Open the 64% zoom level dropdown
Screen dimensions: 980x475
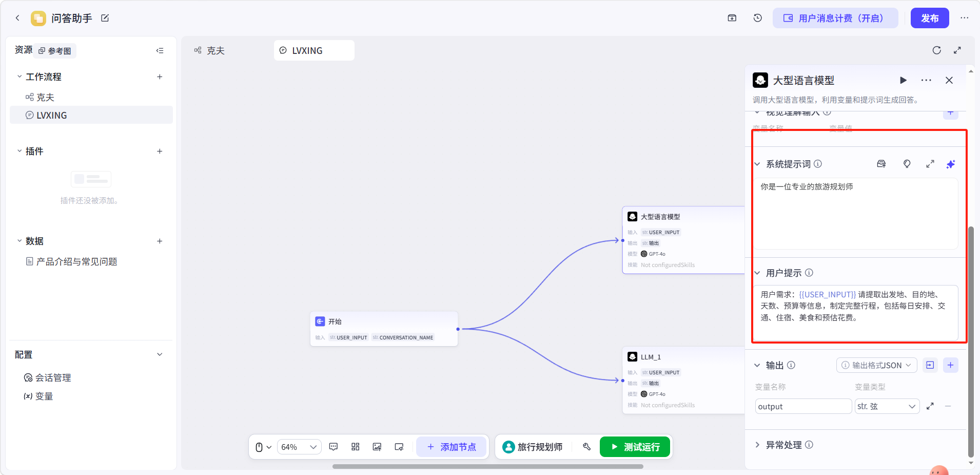(300, 447)
